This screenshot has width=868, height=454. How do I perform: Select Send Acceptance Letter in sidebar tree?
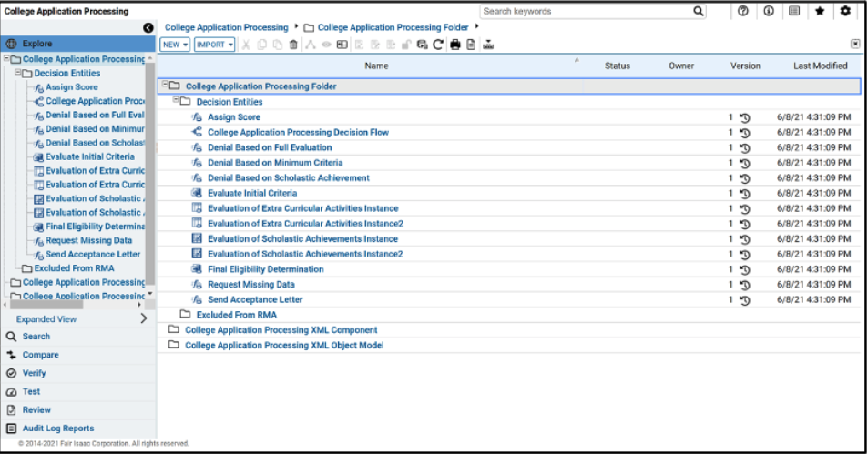[92, 255]
